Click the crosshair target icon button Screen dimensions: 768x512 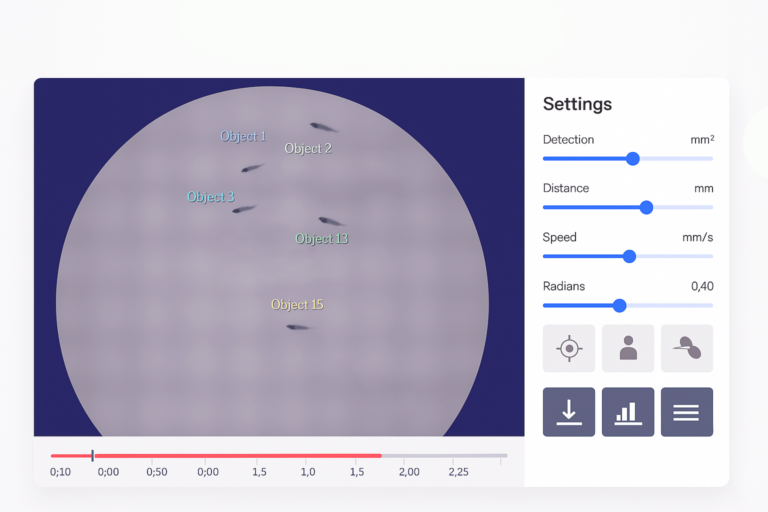(569, 348)
